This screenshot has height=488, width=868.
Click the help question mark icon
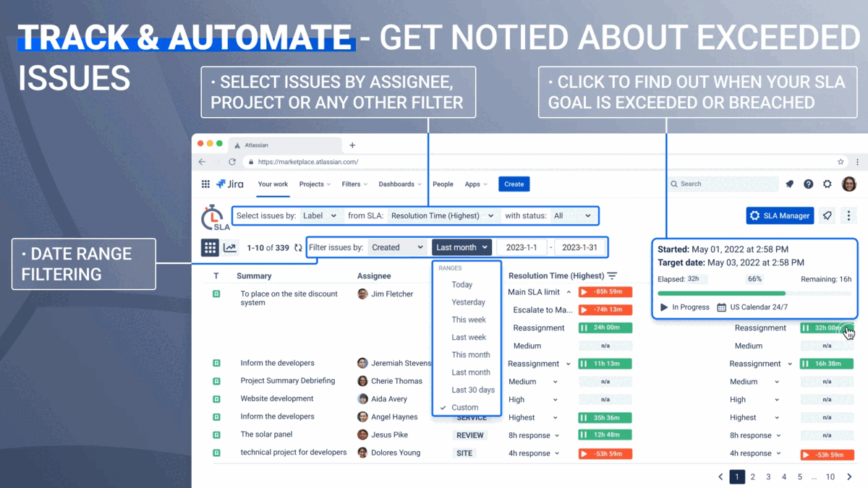point(808,184)
